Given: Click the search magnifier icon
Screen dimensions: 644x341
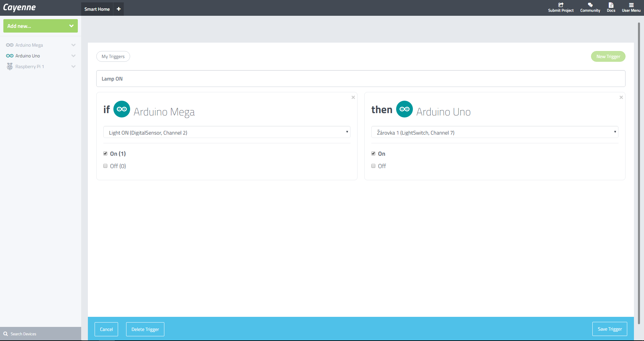Looking at the screenshot, I should (x=5, y=334).
